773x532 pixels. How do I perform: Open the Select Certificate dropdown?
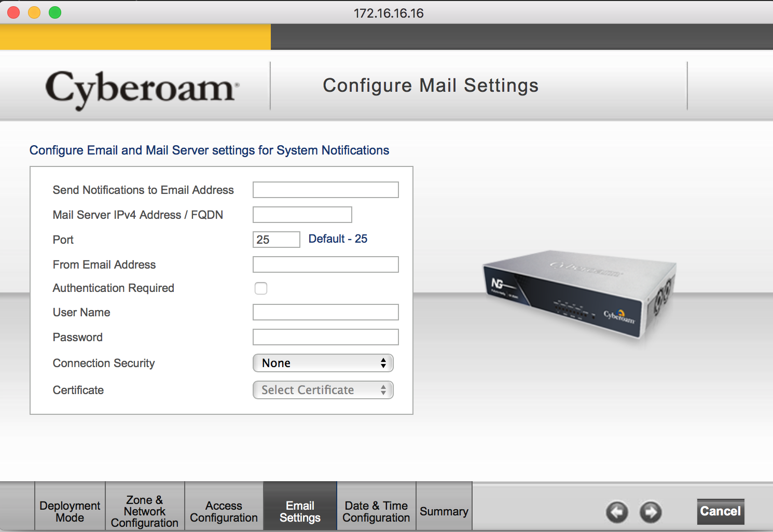point(323,390)
